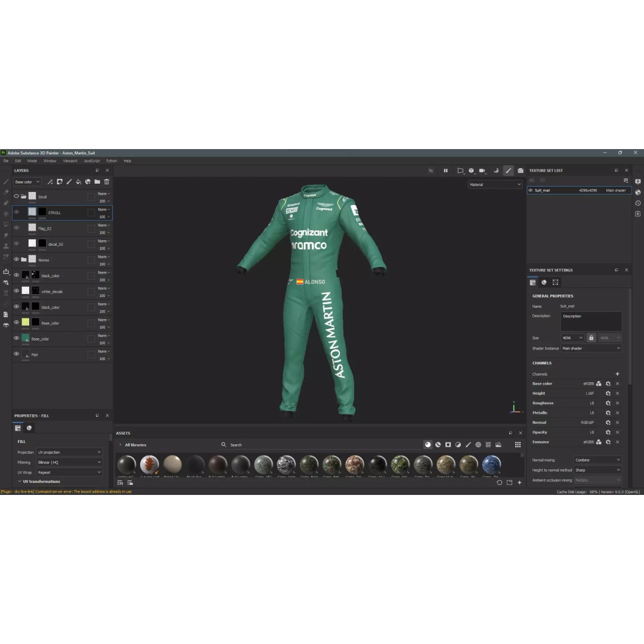Open the color management icon next to Base color
Image resolution: width=644 pixels, height=644 pixels.
(599, 383)
